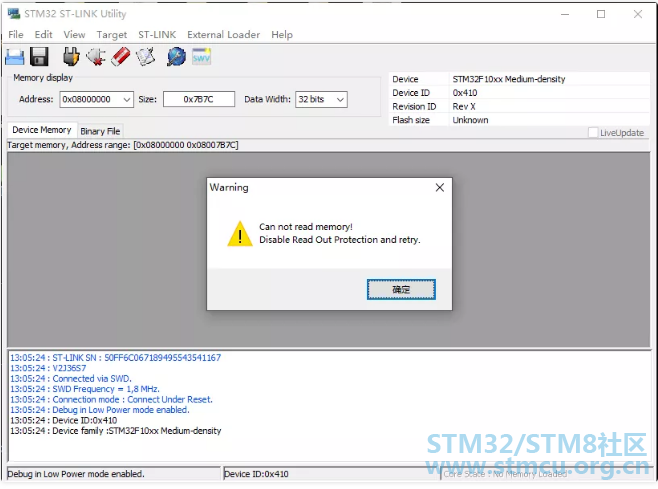Click log line 'Connected via SWD.'
Image resolution: width=658 pixels, height=489 pixels.
tap(70, 379)
